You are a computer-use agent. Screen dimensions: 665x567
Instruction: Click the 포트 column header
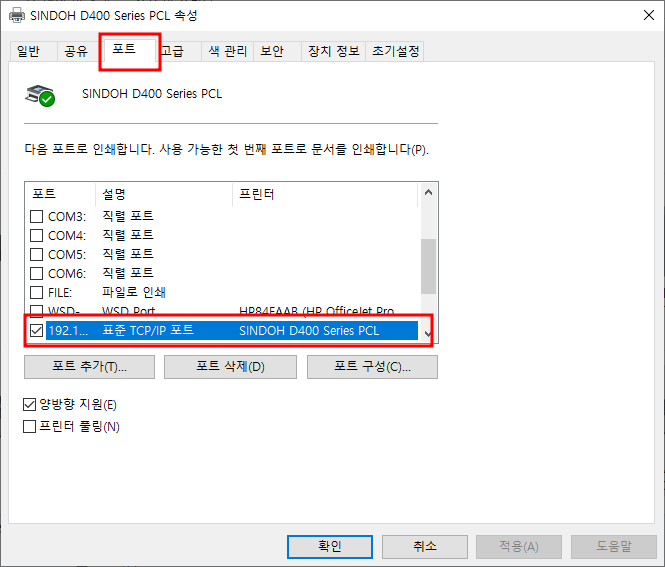tap(60, 194)
